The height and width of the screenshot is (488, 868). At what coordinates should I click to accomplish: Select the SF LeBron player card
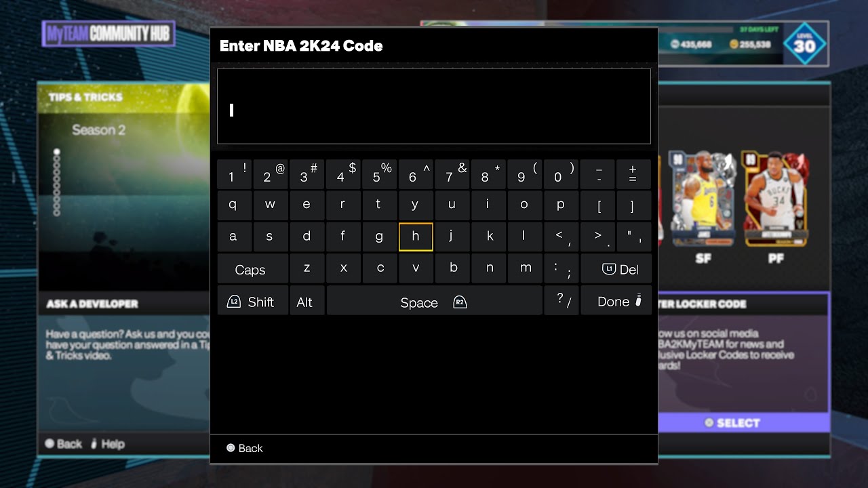click(703, 198)
